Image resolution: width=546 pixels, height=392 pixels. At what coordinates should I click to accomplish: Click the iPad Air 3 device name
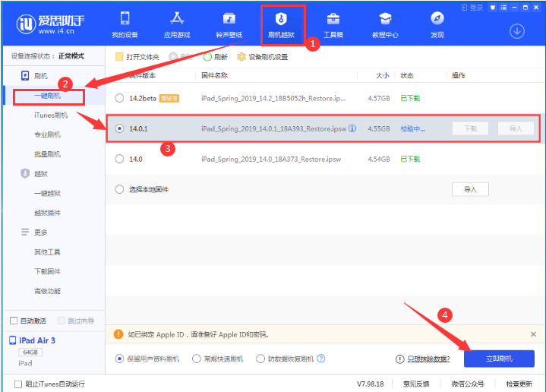pos(37,340)
